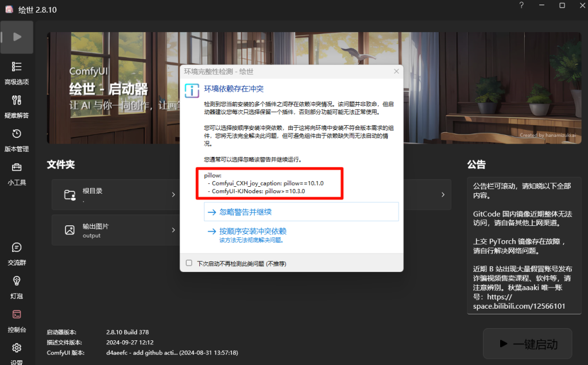The width and height of the screenshot is (588, 365).
Task: Open the 控制台 console panel
Action: click(x=17, y=319)
